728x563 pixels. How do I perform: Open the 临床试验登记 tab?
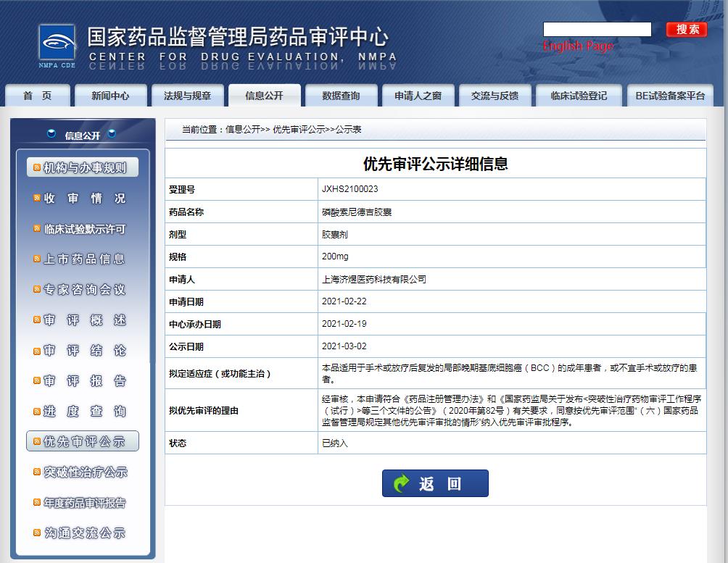[579, 96]
